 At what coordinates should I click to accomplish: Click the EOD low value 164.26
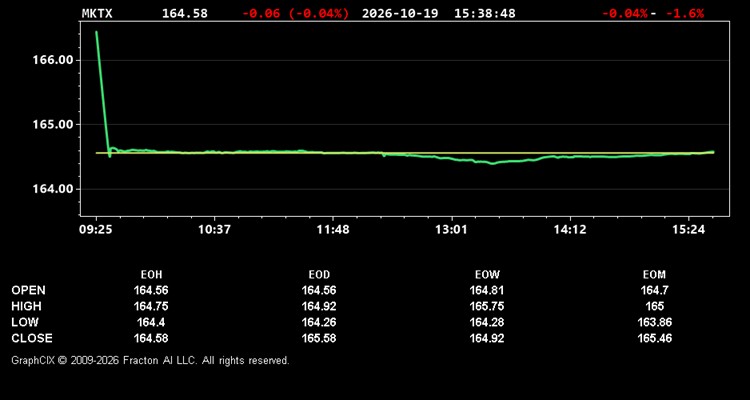[319, 322]
